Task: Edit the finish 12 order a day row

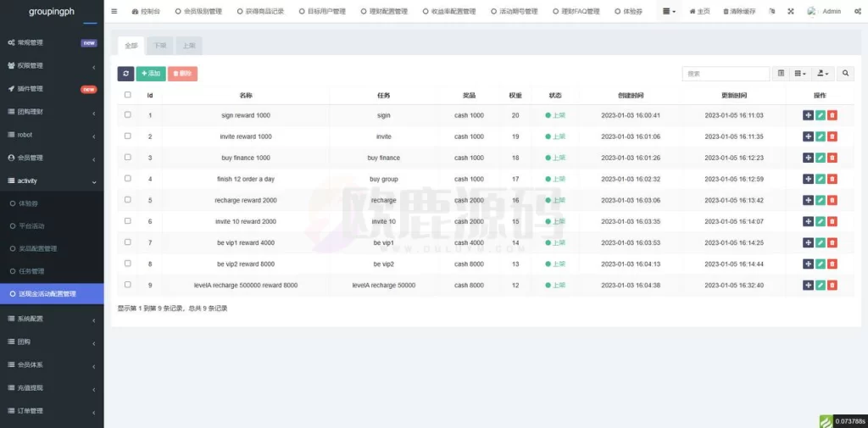Action: pos(821,179)
